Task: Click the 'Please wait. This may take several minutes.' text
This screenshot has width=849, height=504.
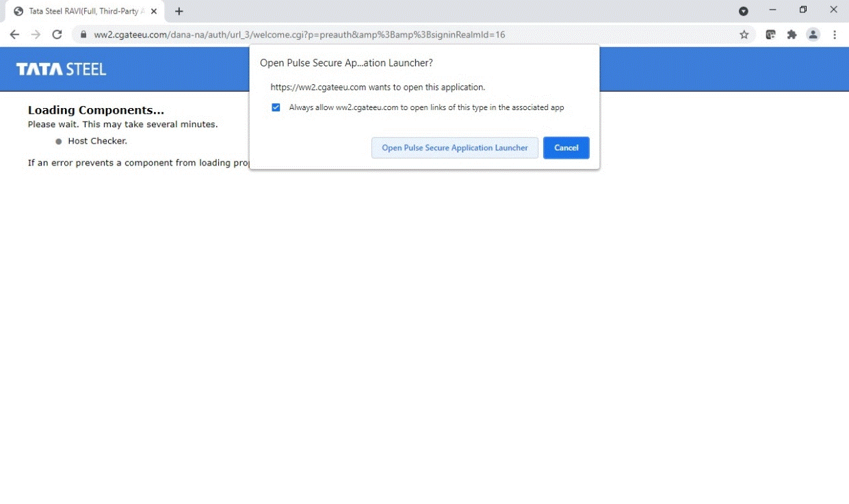Action: (123, 124)
